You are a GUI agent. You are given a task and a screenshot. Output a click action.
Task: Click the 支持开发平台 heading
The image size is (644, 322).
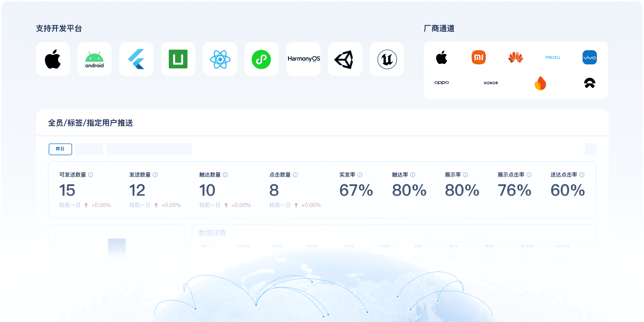[59, 28]
